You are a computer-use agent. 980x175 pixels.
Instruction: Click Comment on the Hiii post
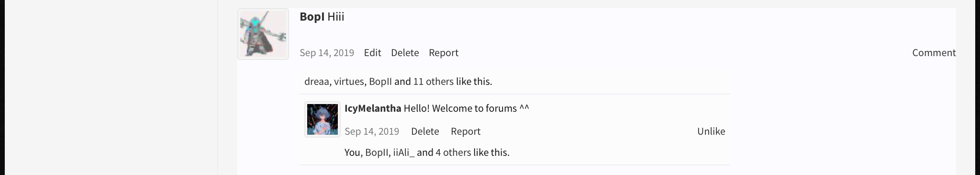click(x=934, y=53)
